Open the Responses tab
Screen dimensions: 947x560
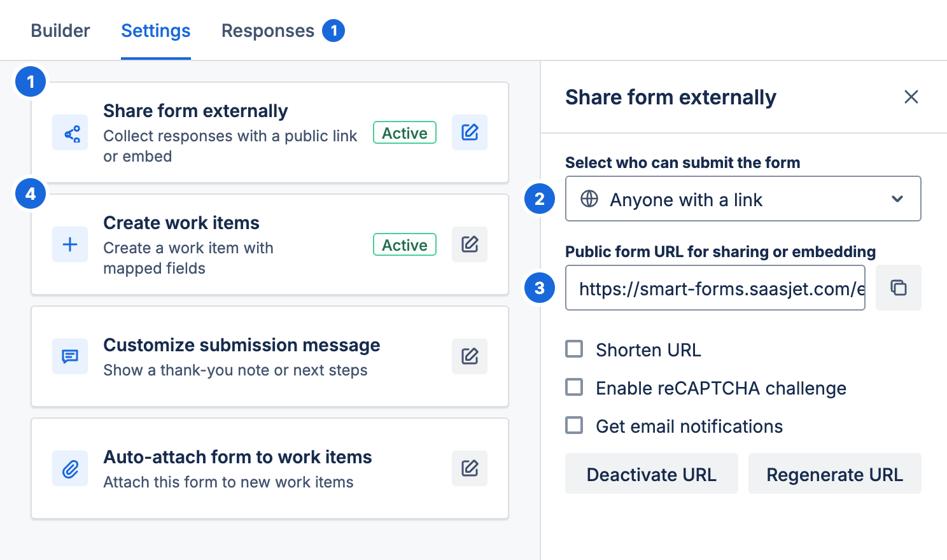pyautogui.click(x=268, y=31)
